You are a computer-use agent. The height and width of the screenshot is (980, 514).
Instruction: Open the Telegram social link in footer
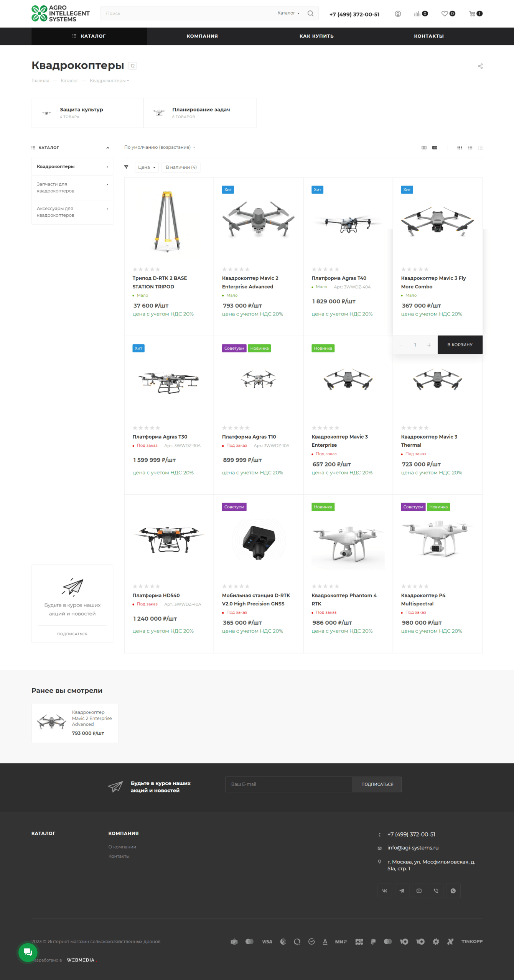click(402, 891)
